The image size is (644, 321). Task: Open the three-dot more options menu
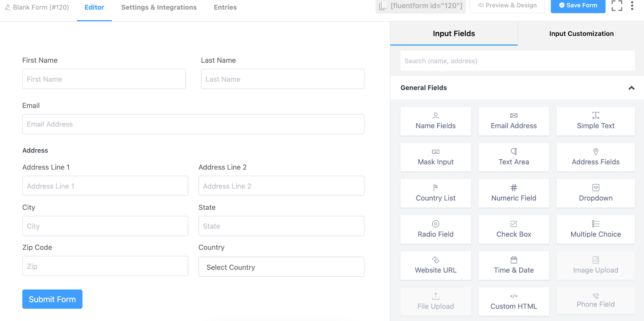(632, 6)
